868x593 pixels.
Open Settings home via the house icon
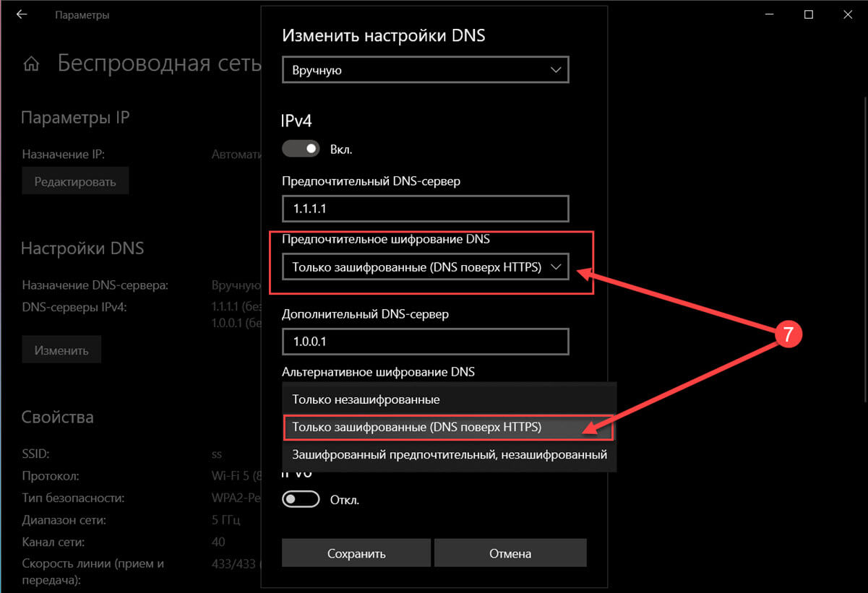click(x=31, y=64)
